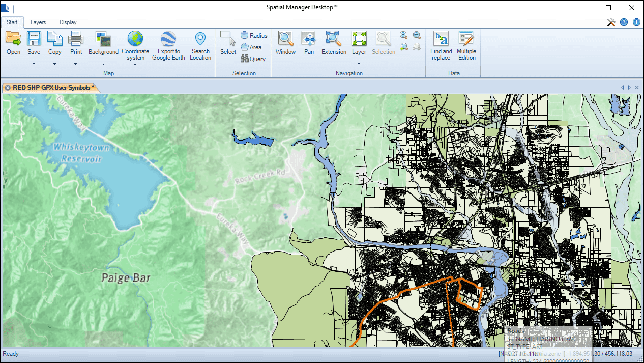Open a file with the Open icon

point(13,39)
